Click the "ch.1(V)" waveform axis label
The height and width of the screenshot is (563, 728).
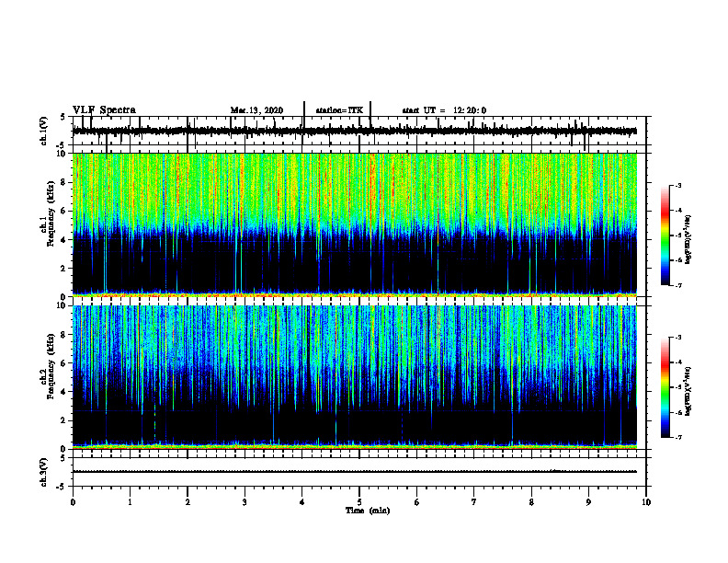coord(44,131)
